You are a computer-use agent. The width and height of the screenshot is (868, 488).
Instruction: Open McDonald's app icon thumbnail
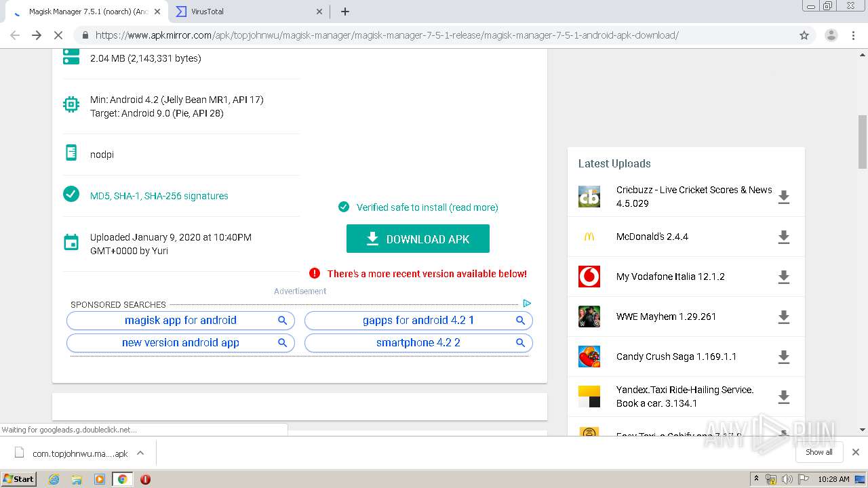pyautogui.click(x=589, y=237)
